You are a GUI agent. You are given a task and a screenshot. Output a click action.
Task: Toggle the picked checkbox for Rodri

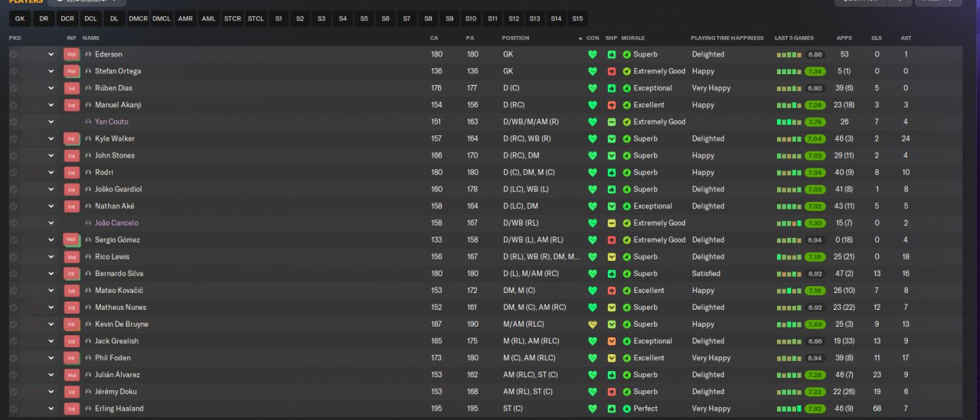(13, 173)
